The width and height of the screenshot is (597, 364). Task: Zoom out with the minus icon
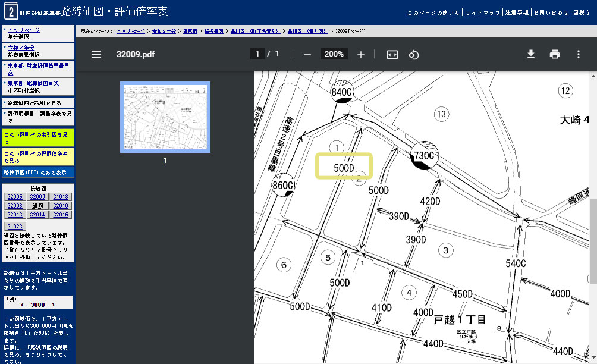point(307,54)
